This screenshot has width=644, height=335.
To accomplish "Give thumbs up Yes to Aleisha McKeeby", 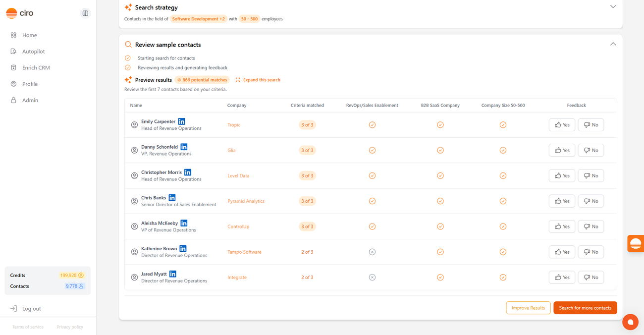I will tap(562, 226).
